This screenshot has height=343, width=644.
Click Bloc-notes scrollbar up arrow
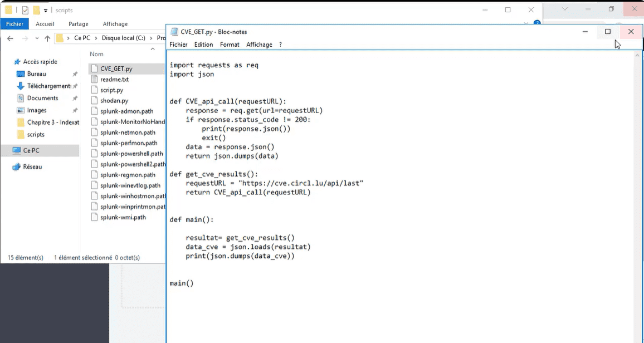637,55
